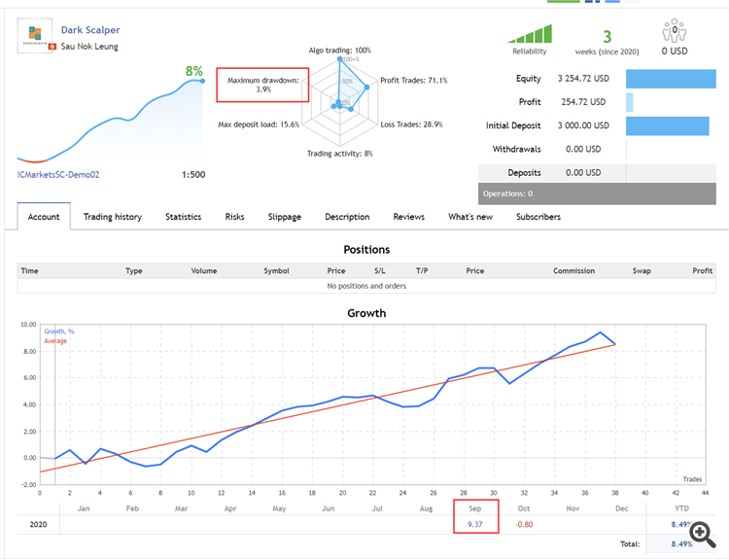Click Algo trading: 100% label
The height and width of the screenshot is (560, 729).
[x=340, y=51]
